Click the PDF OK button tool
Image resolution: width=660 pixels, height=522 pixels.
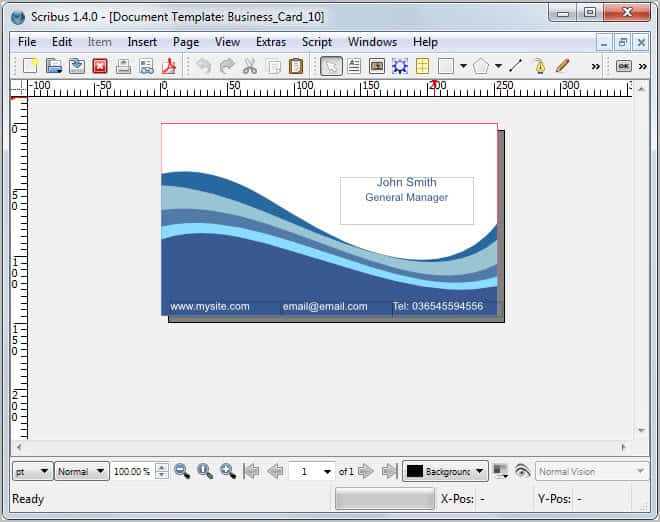(623, 66)
